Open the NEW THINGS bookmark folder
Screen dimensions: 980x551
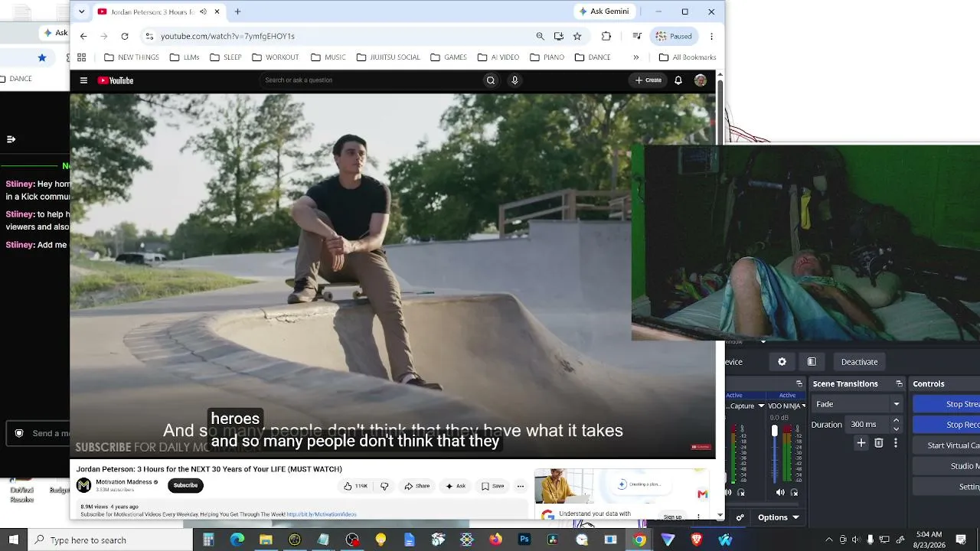(x=132, y=57)
